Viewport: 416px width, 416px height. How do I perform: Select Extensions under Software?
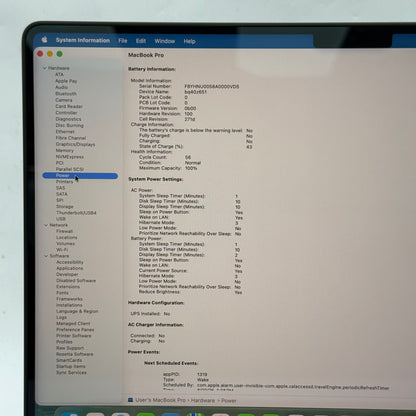point(68,286)
